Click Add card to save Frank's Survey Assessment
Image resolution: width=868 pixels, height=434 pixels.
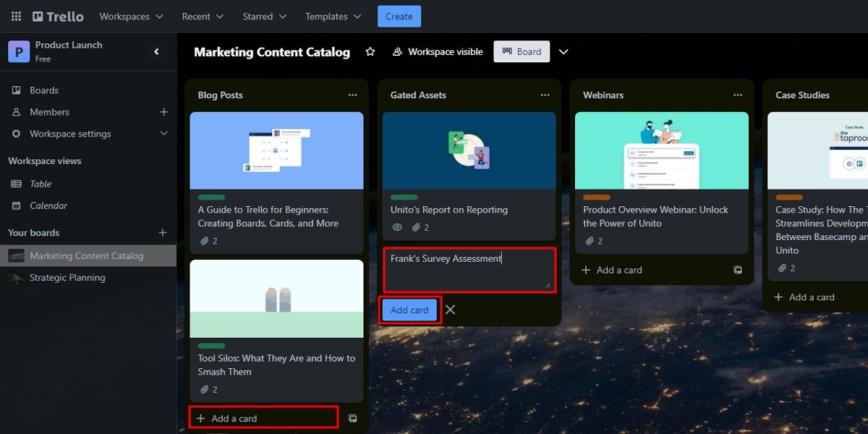[x=409, y=310]
